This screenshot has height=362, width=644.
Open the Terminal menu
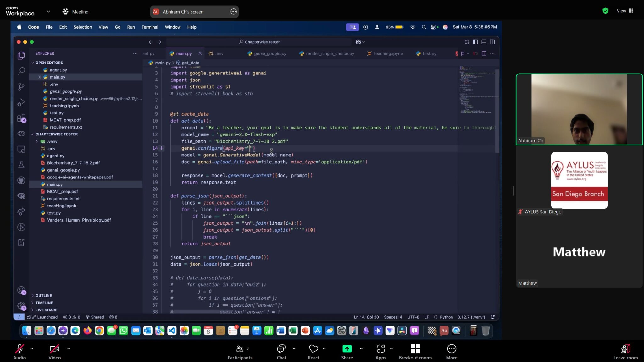click(150, 27)
